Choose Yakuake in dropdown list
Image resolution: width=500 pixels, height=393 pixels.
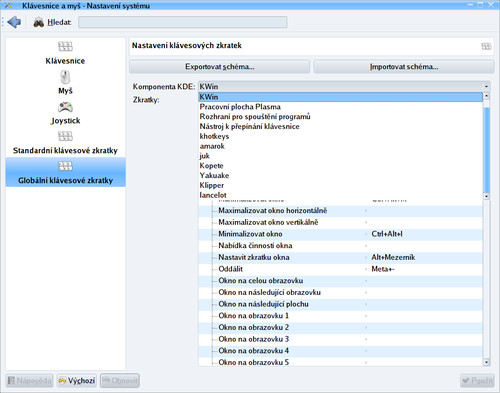(x=340, y=175)
